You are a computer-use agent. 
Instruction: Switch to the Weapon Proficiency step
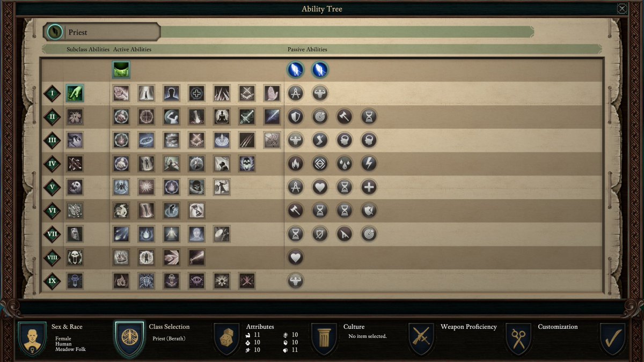(x=421, y=338)
